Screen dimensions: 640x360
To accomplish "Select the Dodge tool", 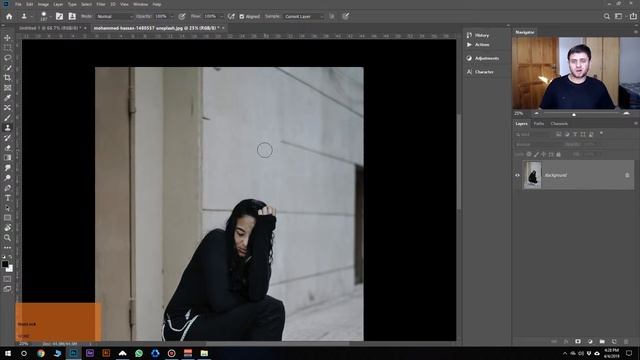I will [x=7, y=178].
